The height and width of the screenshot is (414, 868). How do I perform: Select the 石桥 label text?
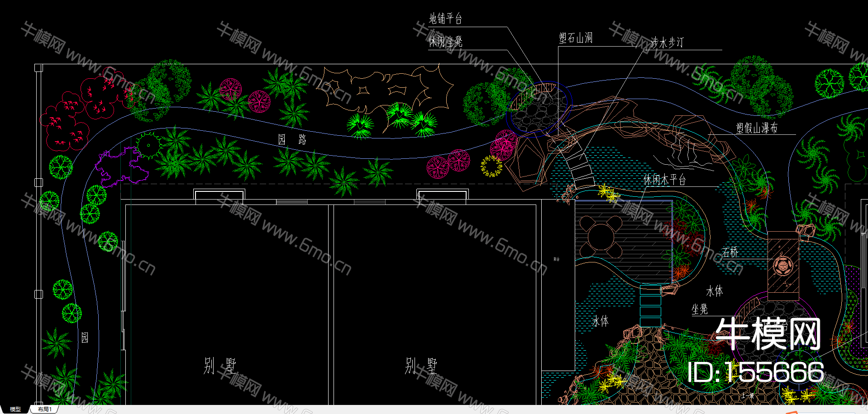(730, 252)
